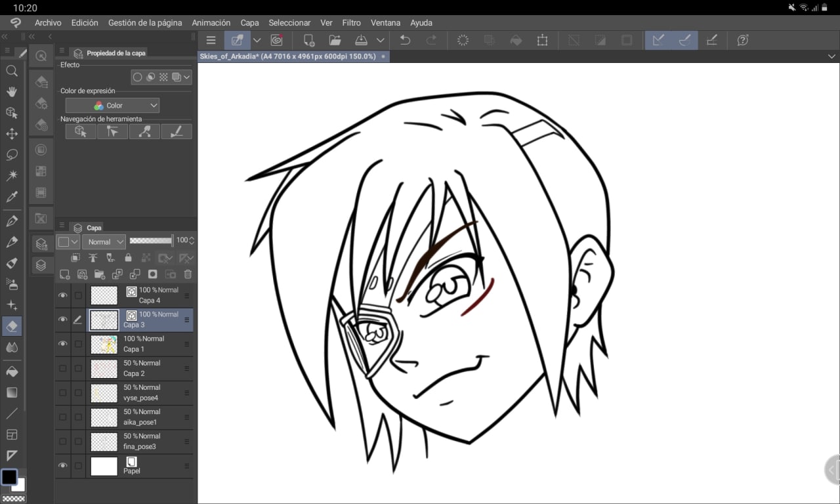840x504 pixels.
Task: Click the Transform scale/rotate icon
Action: [542, 40]
